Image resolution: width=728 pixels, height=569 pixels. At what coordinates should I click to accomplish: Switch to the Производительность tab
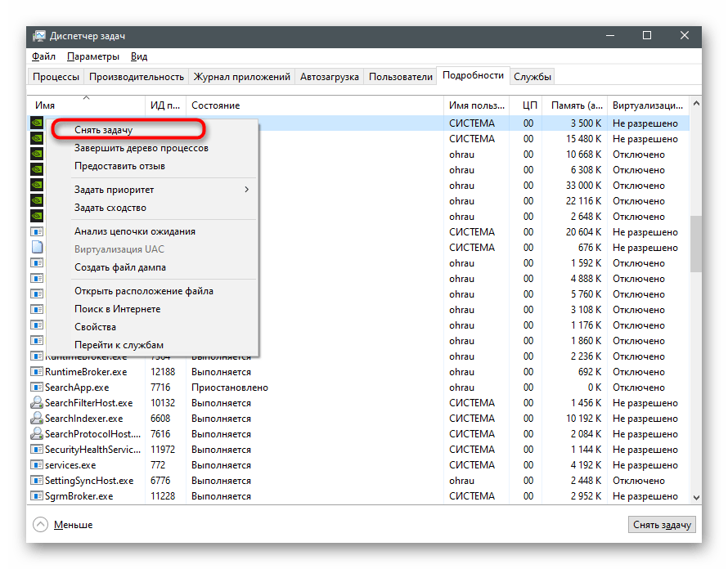coord(137,77)
